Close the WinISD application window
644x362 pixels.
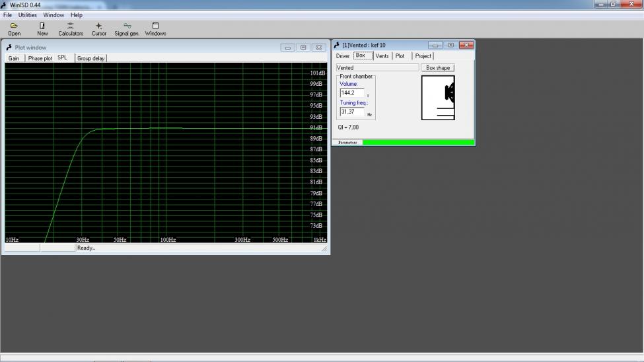[631, 4]
